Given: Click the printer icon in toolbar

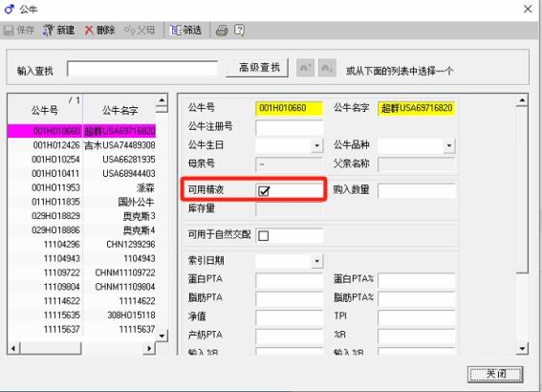Looking at the screenshot, I should (222, 31).
